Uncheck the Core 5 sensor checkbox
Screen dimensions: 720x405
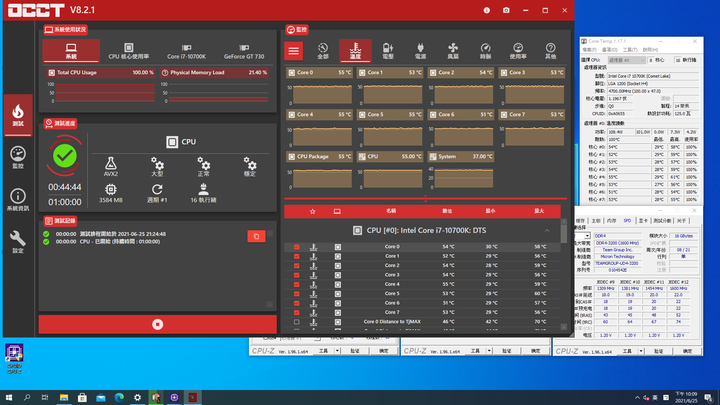tap(297, 293)
